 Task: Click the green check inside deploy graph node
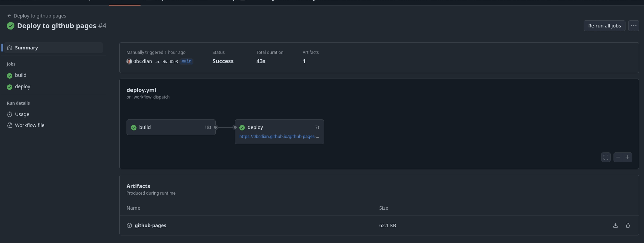242,128
